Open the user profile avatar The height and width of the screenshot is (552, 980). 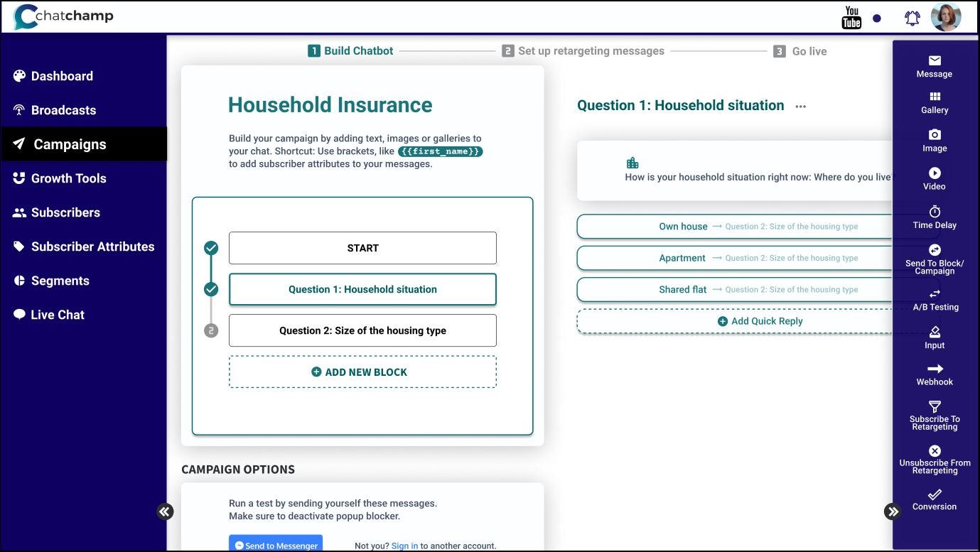[x=946, y=17]
